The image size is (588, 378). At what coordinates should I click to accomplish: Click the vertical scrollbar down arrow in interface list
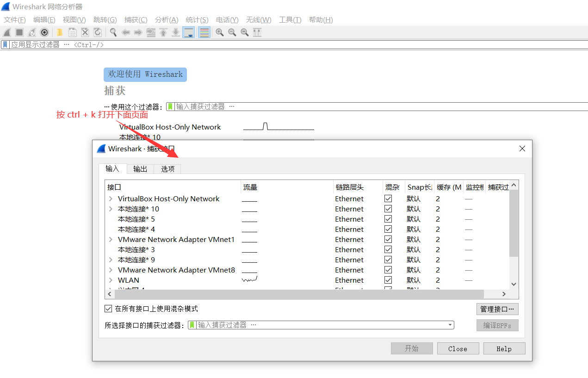click(514, 285)
